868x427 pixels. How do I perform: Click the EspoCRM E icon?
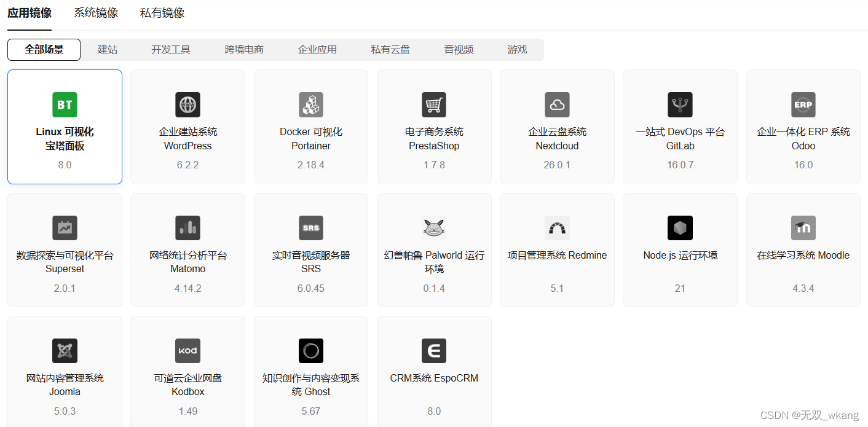434,351
